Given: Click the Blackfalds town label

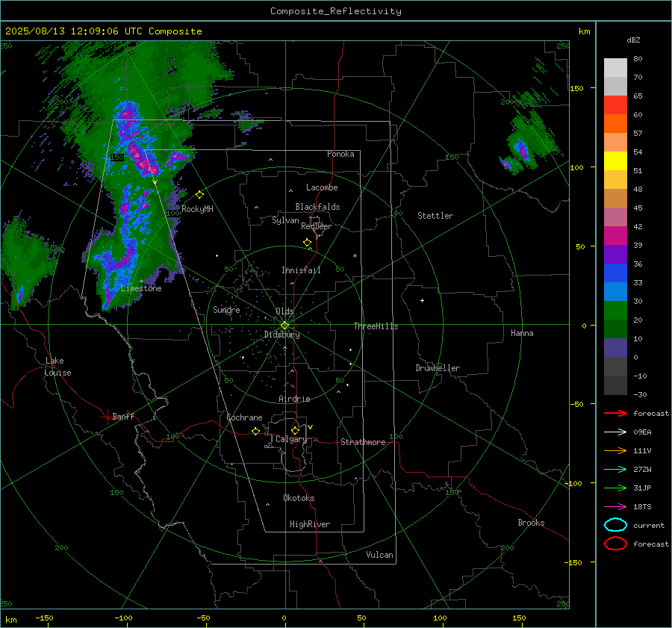Looking at the screenshot, I should pos(317,207).
